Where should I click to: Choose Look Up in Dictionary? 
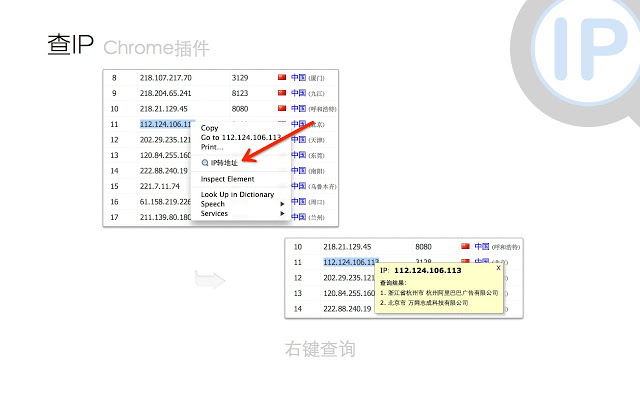(237, 194)
